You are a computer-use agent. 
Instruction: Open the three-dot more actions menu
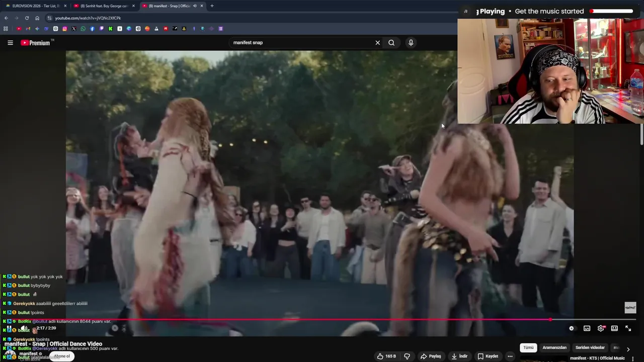pyautogui.click(x=510, y=356)
